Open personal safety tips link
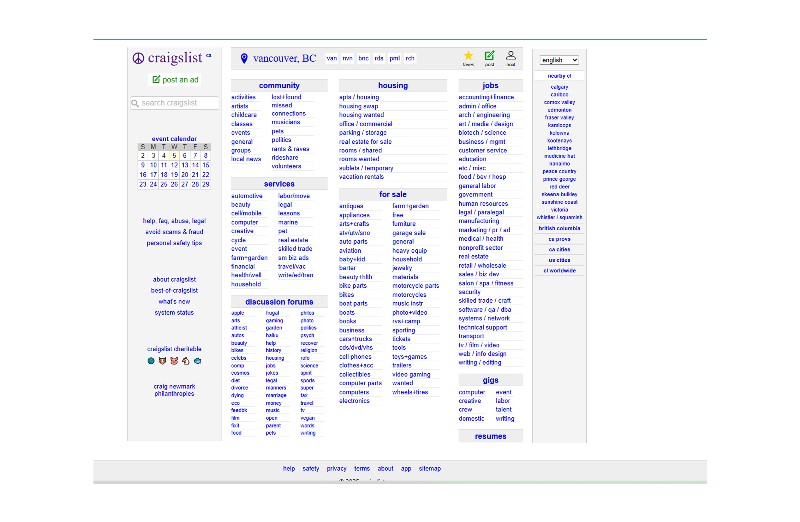Viewport: 800px width, 522px height. (174, 243)
